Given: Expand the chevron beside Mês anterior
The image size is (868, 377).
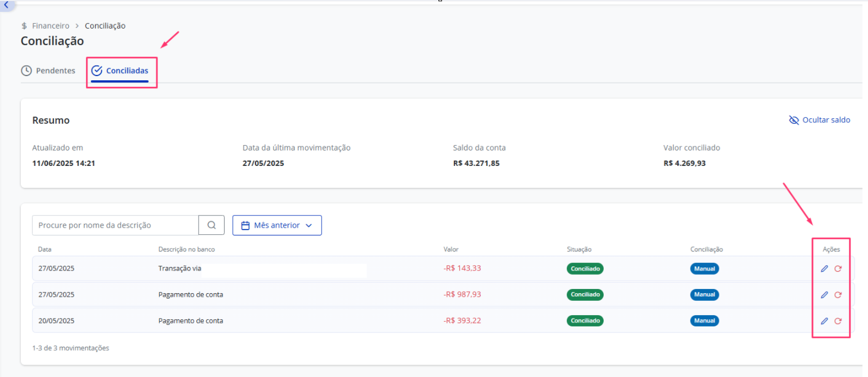Looking at the screenshot, I should pos(308,226).
